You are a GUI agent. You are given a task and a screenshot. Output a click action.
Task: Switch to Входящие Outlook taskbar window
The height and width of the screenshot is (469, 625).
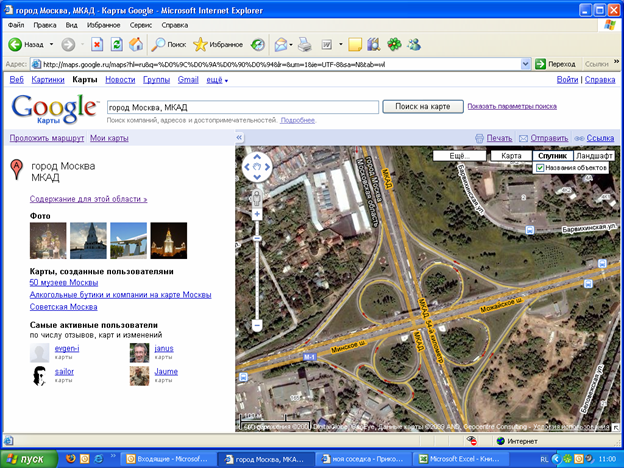167,459
